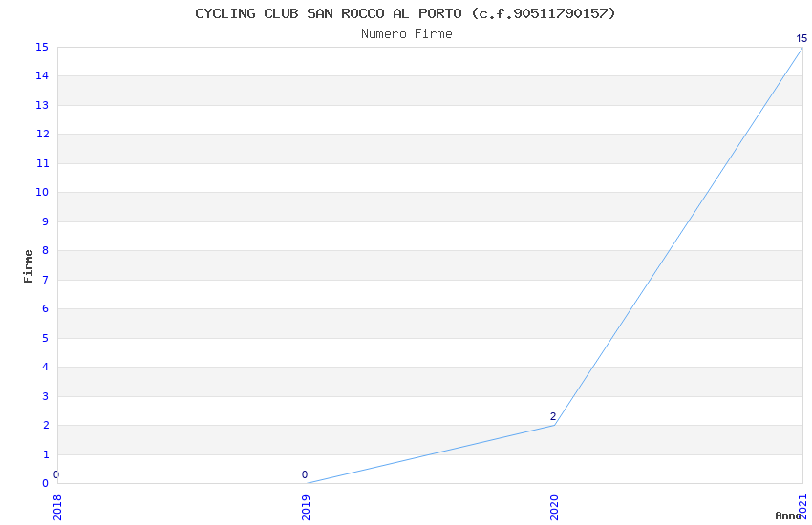Click the chart title CYCLING CLUB SAN ROCCO AL PORTO

click(405, 13)
